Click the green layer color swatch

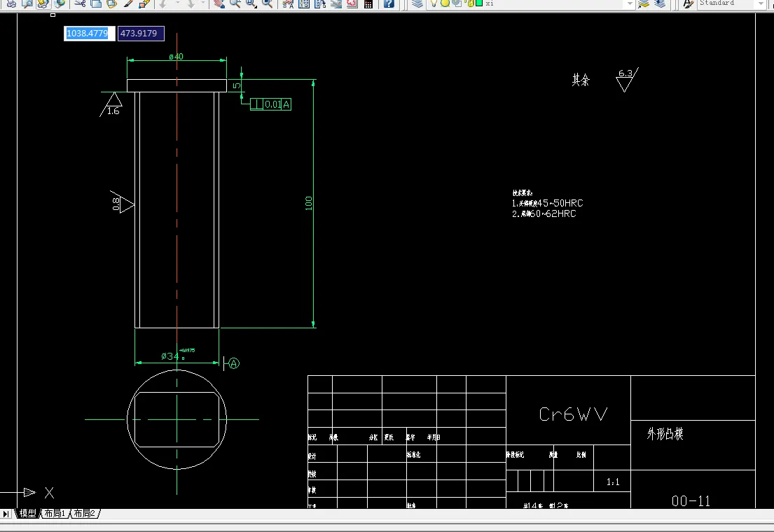click(x=479, y=3)
